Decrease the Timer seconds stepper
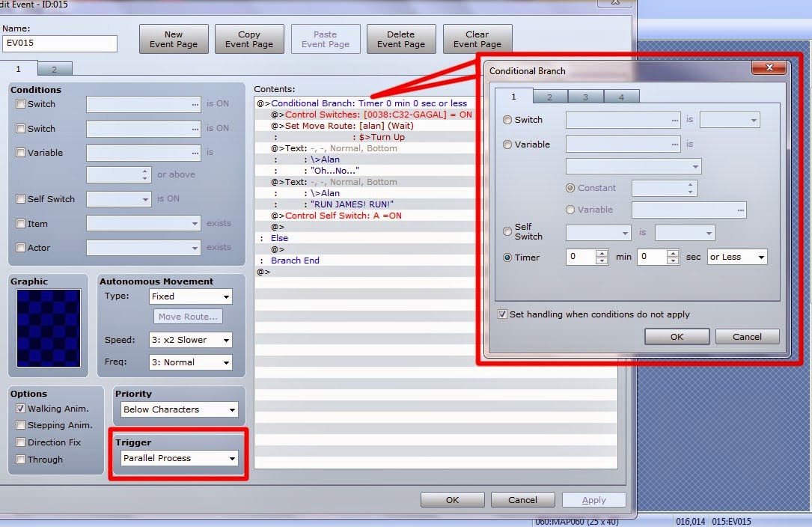The width and height of the screenshot is (812, 527). point(673,261)
